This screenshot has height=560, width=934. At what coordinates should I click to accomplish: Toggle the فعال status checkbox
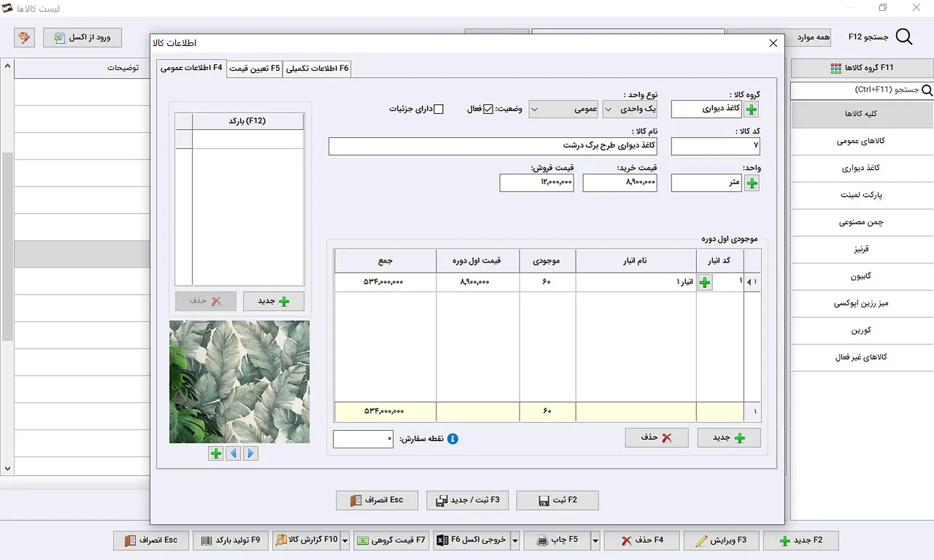[489, 109]
